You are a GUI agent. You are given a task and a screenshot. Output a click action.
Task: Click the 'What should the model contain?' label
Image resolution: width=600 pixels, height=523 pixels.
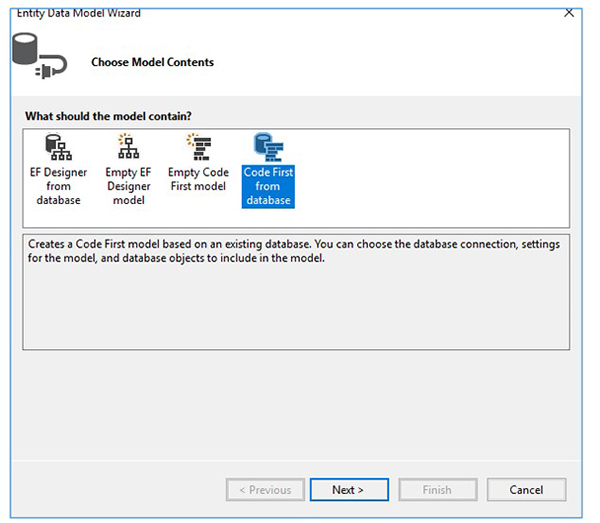[x=107, y=116]
